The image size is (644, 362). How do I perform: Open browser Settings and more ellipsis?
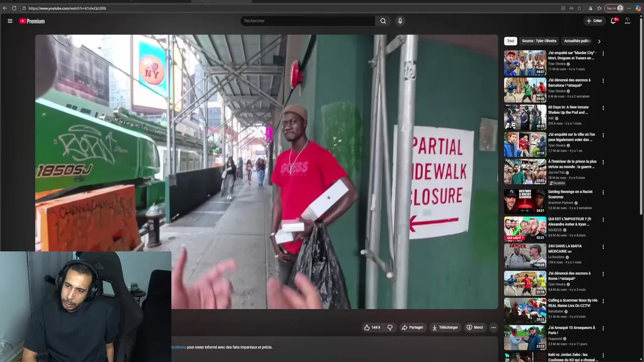pos(629,8)
